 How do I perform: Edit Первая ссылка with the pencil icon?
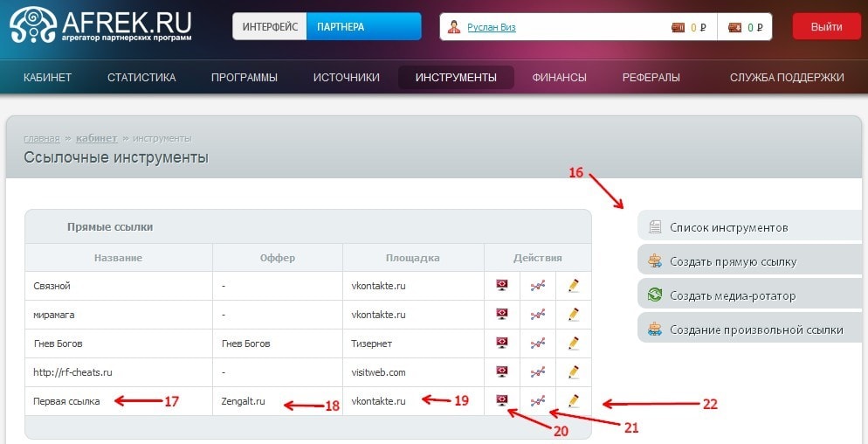[x=574, y=401]
